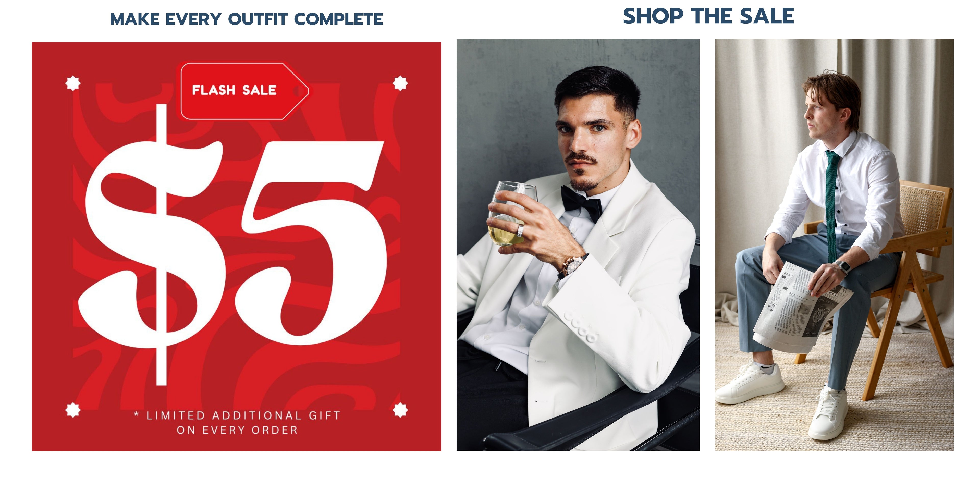This screenshot has height=490, width=980.
Task: Click the red FLASH SALE tag
Action: (x=245, y=91)
